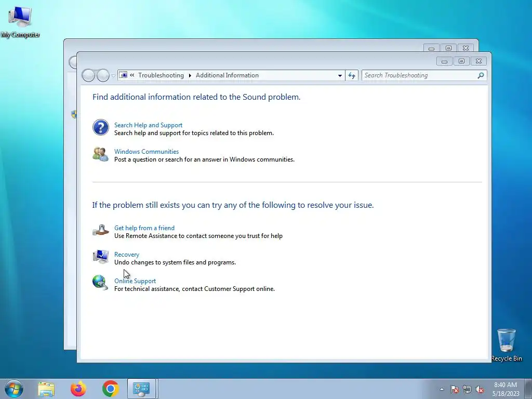The image size is (532, 399).
Task: Click the Recovery computer icon
Action: pos(101,257)
